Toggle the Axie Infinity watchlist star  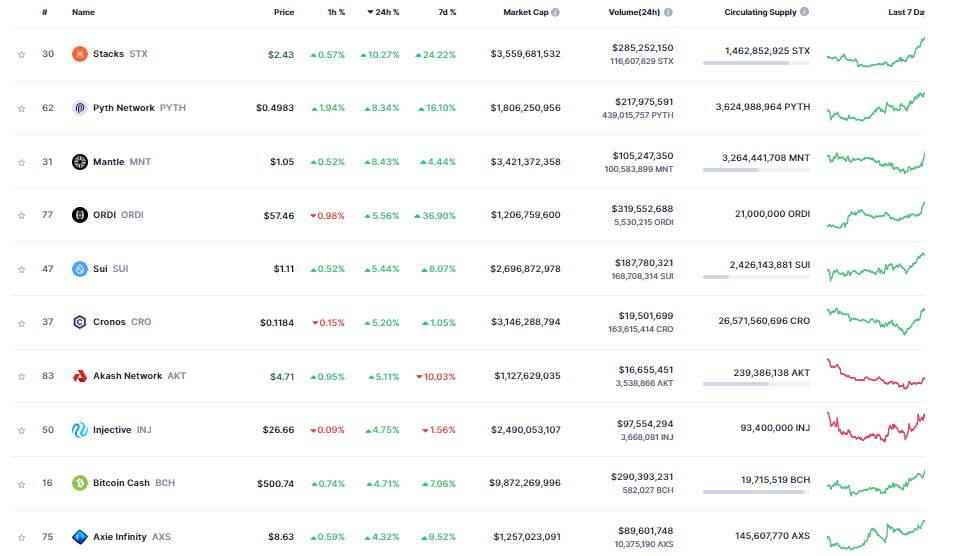22,538
